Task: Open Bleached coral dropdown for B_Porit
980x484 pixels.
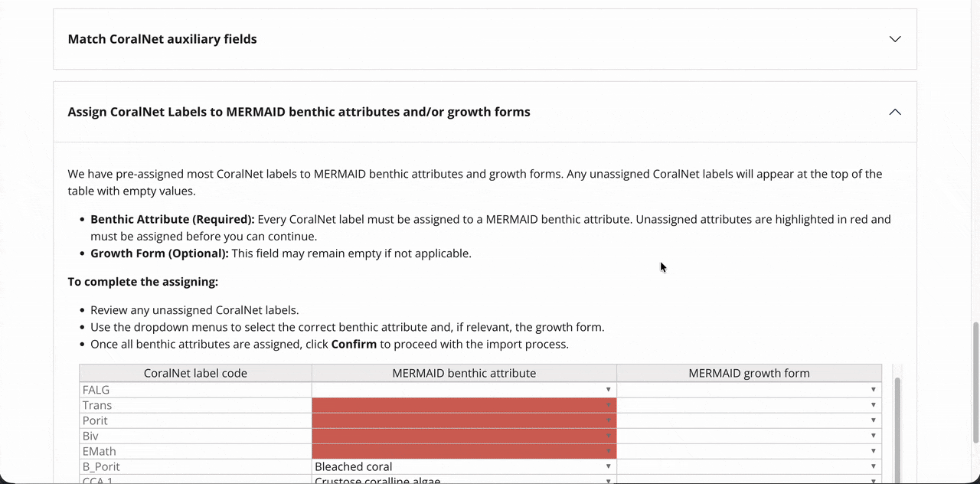Action: point(609,466)
